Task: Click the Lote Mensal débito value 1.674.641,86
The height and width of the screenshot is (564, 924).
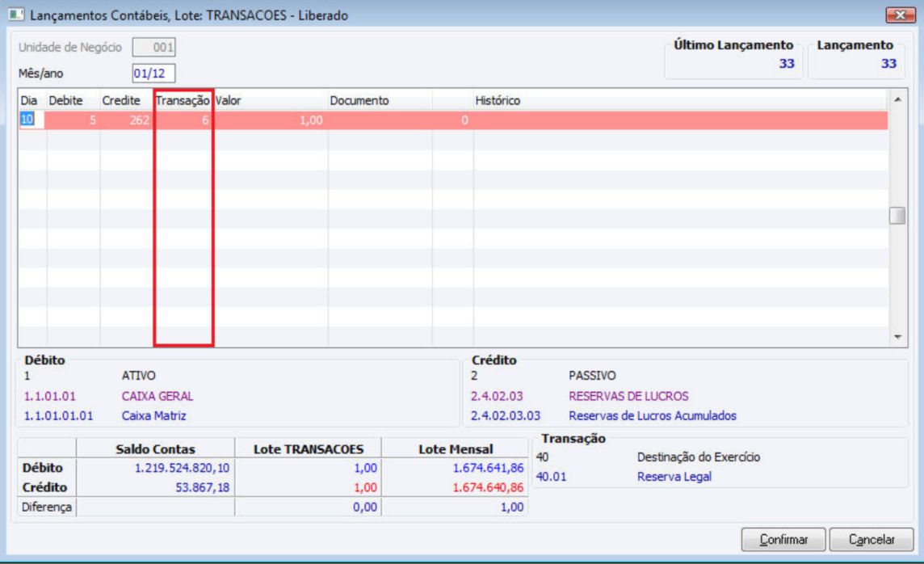Action: [488, 468]
